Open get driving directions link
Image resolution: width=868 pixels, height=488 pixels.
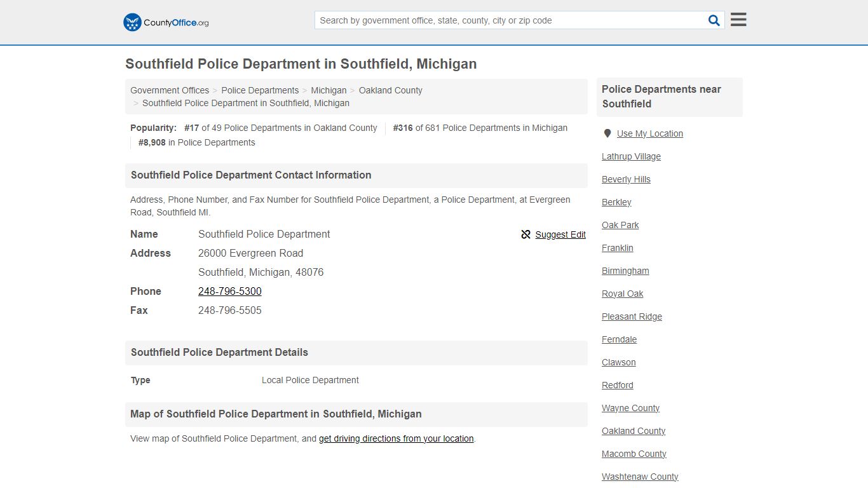coord(397,438)
